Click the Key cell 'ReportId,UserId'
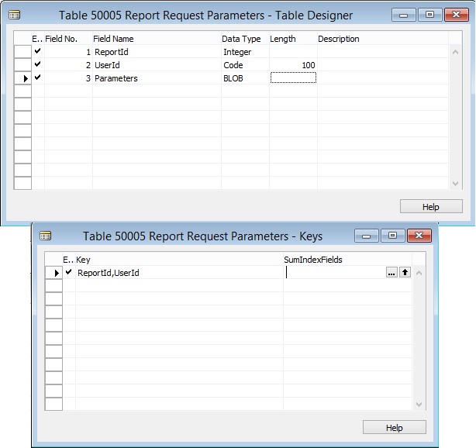The width and height of the screenshot is (476, 448). [x=179, y=273]
